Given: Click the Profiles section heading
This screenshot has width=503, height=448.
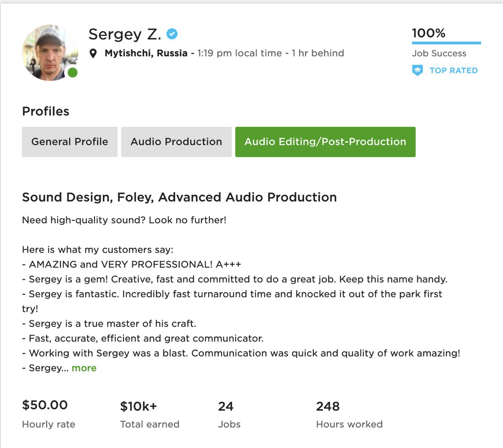Looking at the screenshot, I should (x=46, y=111).
